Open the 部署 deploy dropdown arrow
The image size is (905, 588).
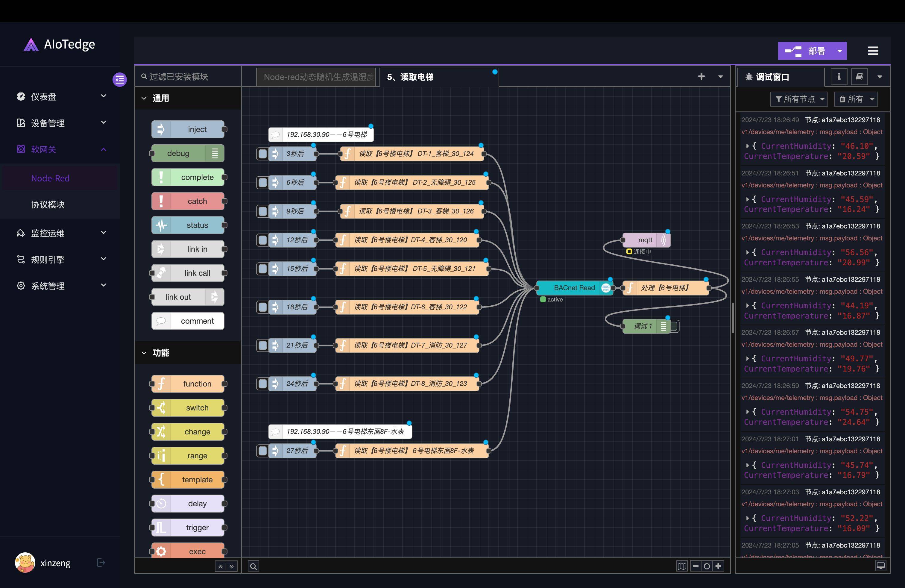coord(839,51)
